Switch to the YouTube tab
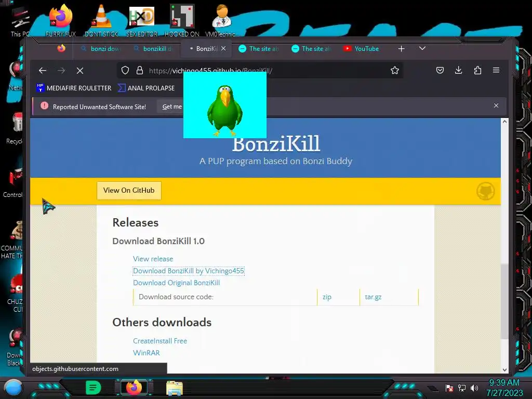 [x=362, y=49]
